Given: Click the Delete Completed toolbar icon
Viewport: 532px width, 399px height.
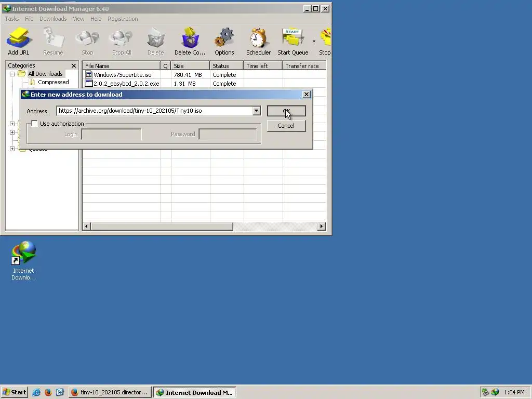Looking at the screenshot, I should tap(190, 37).
